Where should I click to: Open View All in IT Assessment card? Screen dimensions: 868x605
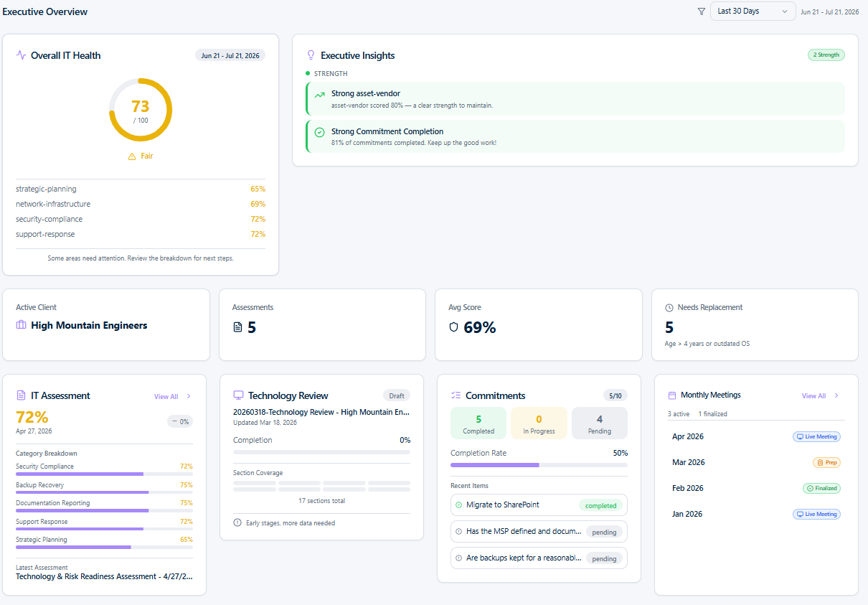(166, 396)
